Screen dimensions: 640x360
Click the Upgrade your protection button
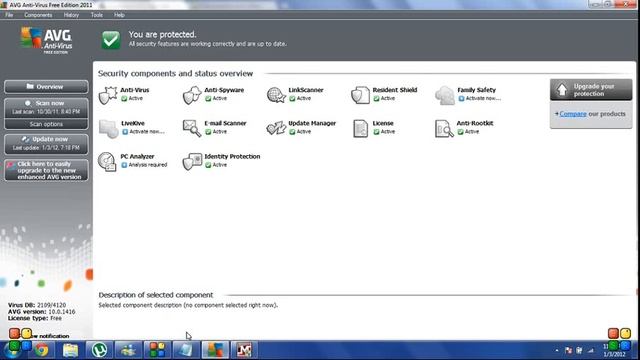pos(591,90)
